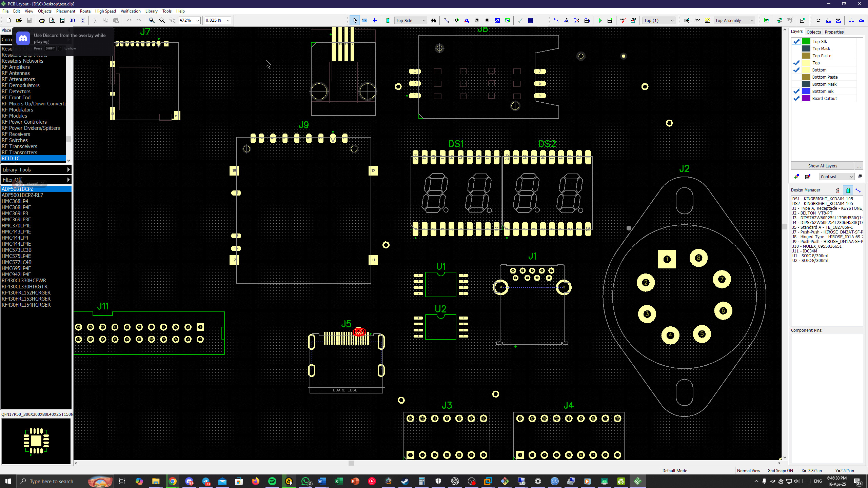Viewport: 868px width, 488px height.
Task: Switch to the Objects tab
Action: pyautogui.click(x=813, y=32)
